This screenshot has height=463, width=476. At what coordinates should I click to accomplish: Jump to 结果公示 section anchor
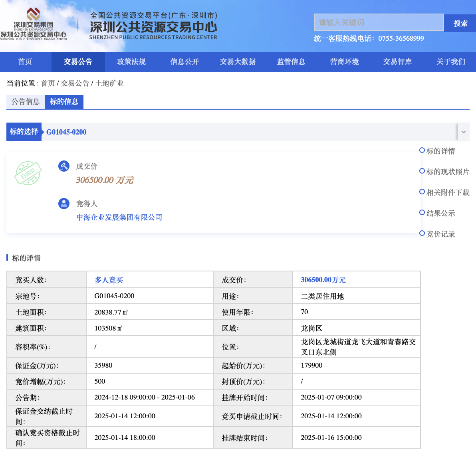[440, 213]
